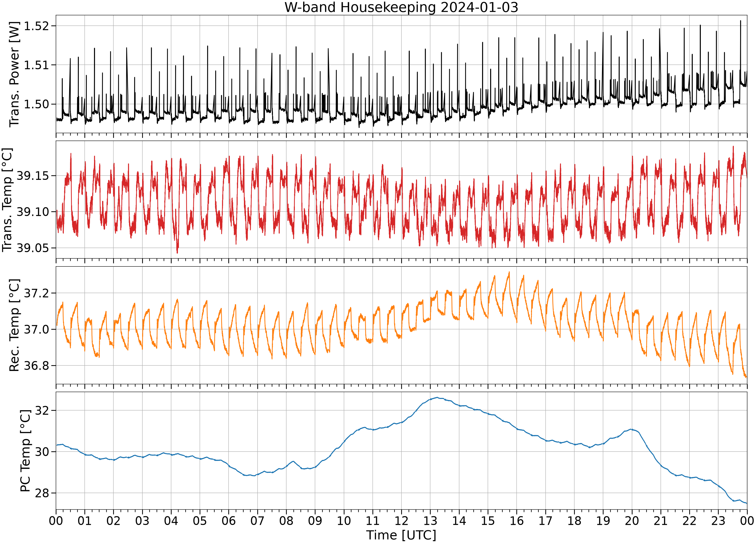Click the 28 tick on PC temperature axis
Image resolution: width=756 pixels, height=544 pixels.
pos(42,493)
